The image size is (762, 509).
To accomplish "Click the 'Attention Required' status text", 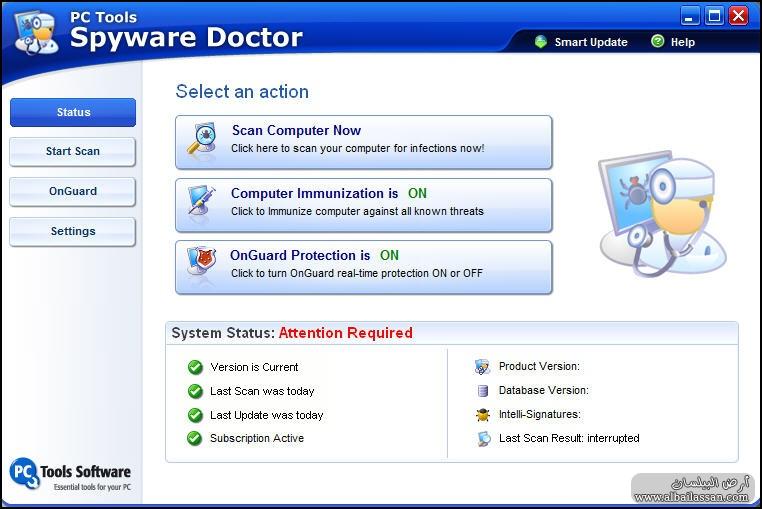I will (346, 333).
